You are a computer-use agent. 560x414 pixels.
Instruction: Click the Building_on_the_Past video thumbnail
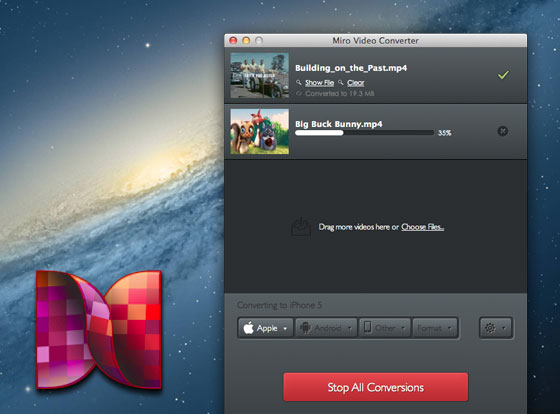pos(260,75)
